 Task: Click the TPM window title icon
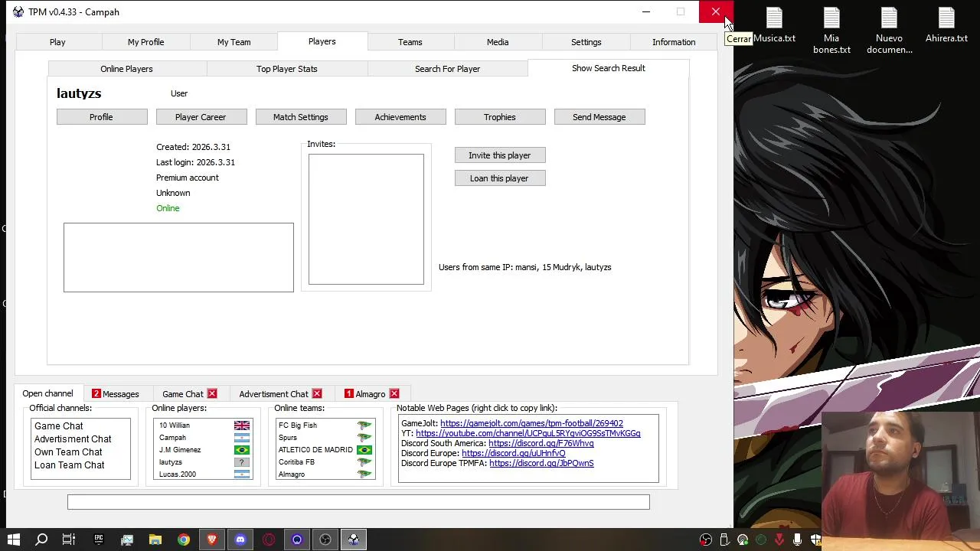pyautogui.click(x=18, y=11)
